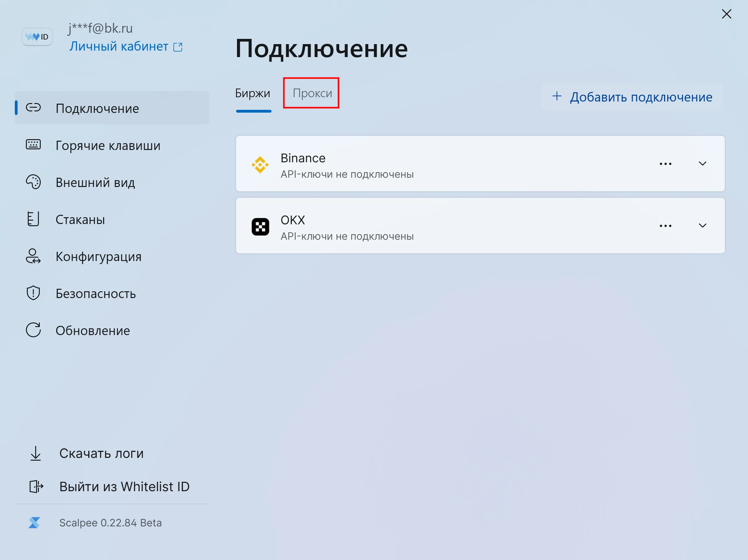Expand the OKX connection chevron

(x=702, y=226)
